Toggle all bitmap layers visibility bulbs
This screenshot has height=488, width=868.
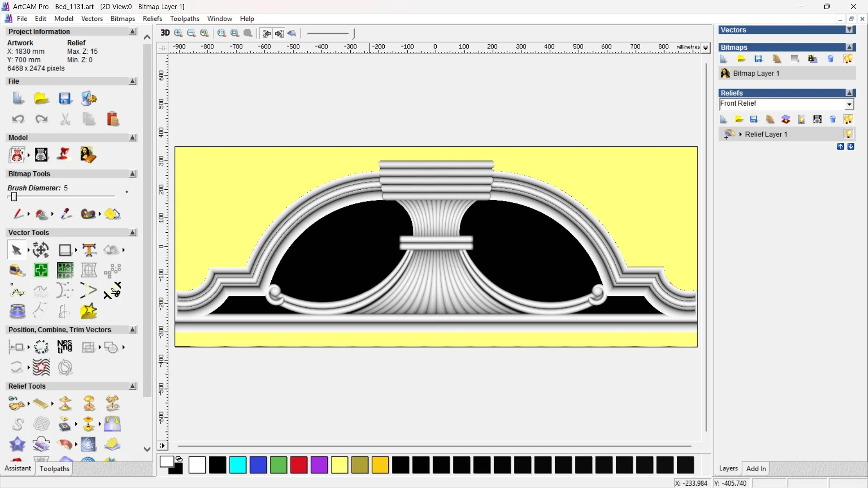848,59
